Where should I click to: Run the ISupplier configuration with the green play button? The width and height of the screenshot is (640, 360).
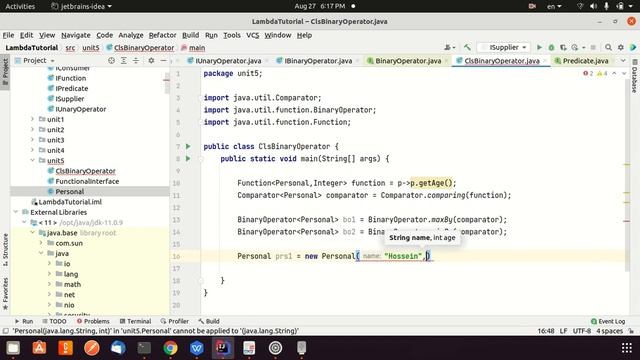tap(539, 47)
